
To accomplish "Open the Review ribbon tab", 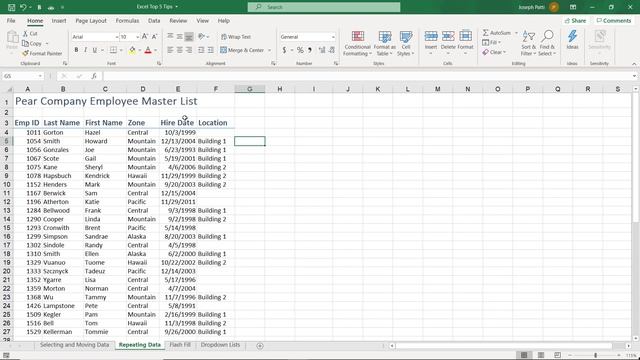I will tap(178, 20).
